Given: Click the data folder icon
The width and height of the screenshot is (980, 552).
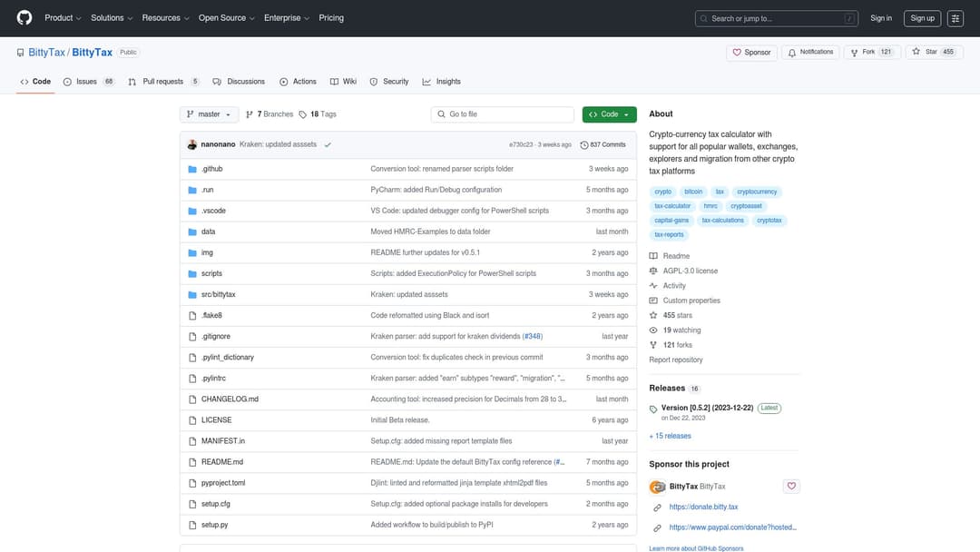Looking at the screenshot, I should pyautogui.click(x=192, y=232).
